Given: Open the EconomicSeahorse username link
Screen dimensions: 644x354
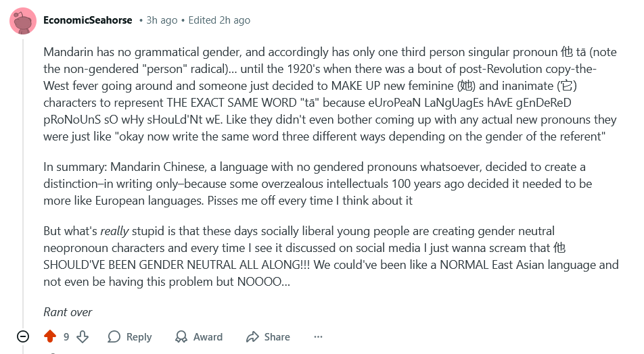Looking at the screenshot, I should 88,20.
